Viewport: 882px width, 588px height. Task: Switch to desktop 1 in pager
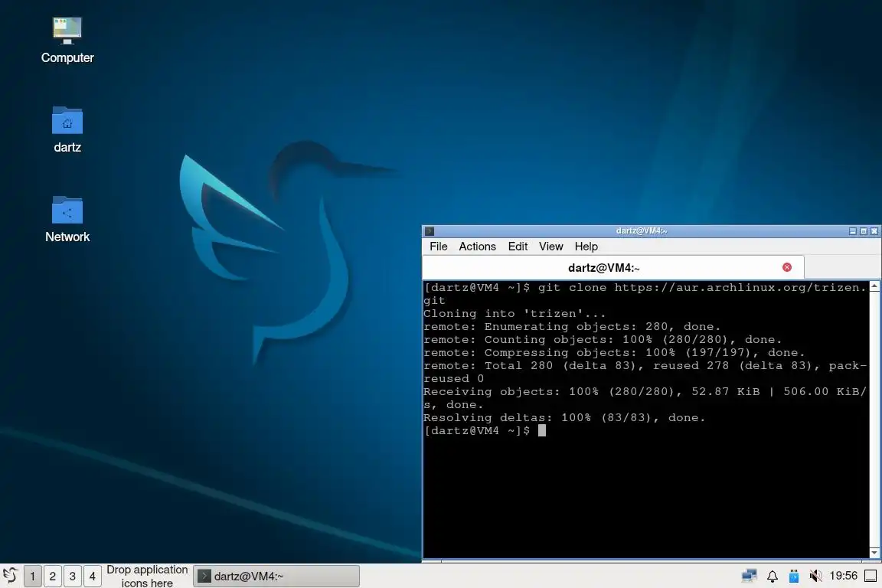pyautogui.click(x=33, y=577)
